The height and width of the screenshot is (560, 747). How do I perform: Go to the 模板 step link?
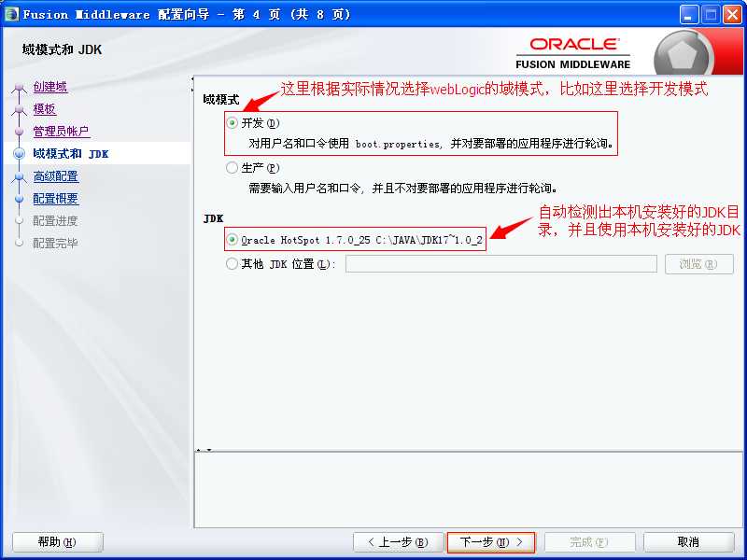(45, 109)
